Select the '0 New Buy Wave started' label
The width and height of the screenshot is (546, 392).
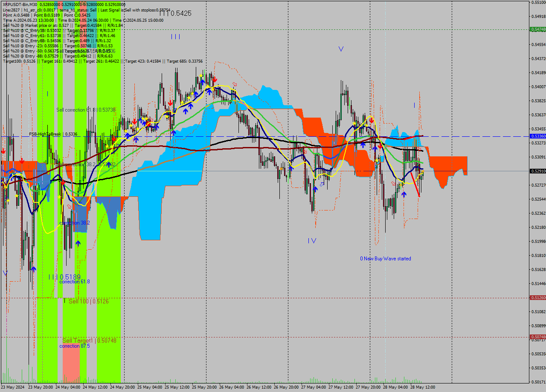[386, 259]
